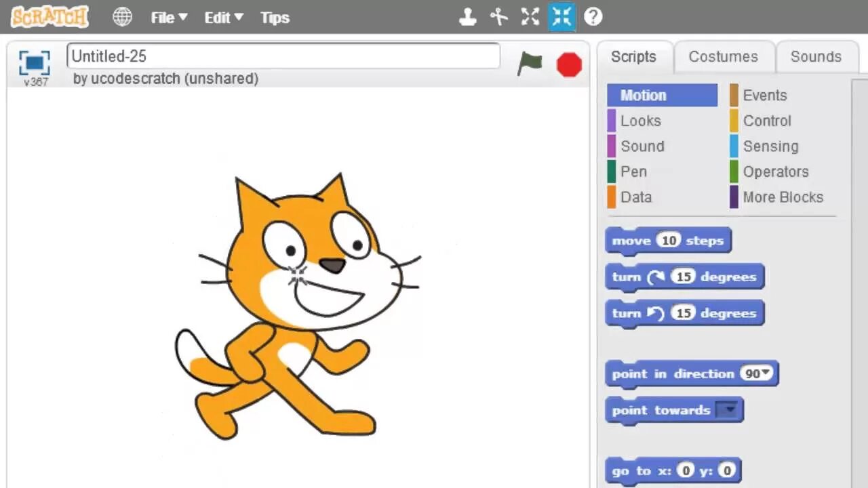Click the author text ucodescratch (unshared)
Image resolution: width=868 pixels, height=488 pixels.
[x=165, y=79]
